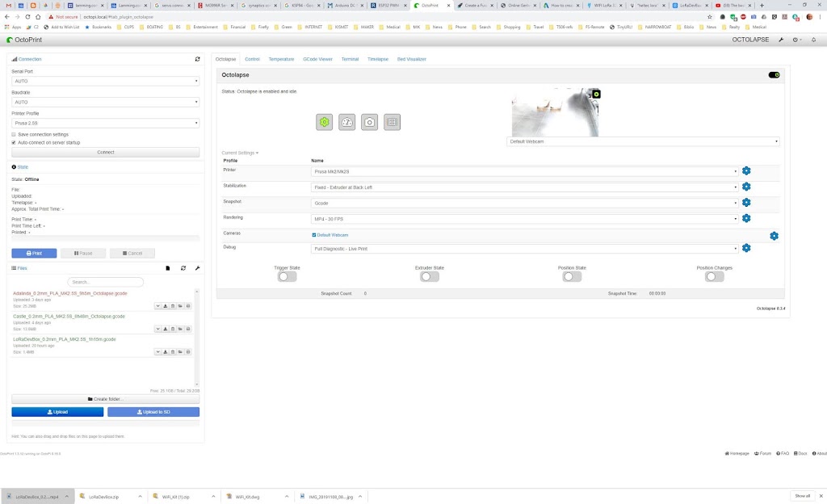Open the system power menu in navbar
The image size is (827, 504).
[797, 40]
